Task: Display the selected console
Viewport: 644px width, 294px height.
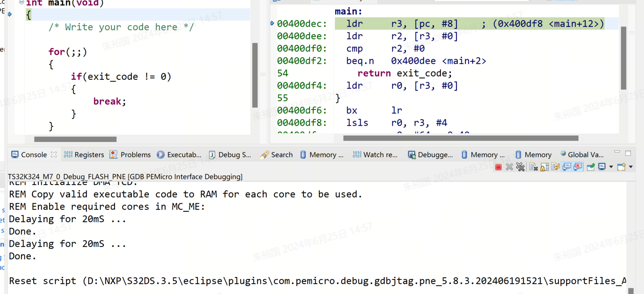Action: [x=602, y=167]
